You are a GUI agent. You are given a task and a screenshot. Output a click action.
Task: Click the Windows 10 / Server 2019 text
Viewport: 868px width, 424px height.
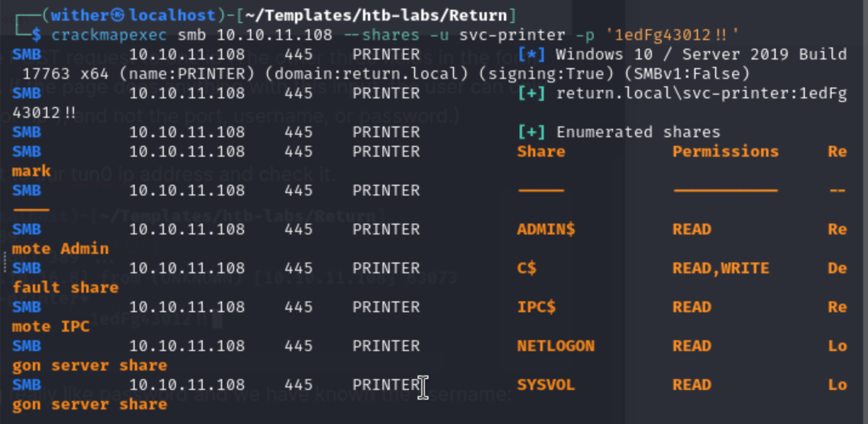[x=701, y=54]
